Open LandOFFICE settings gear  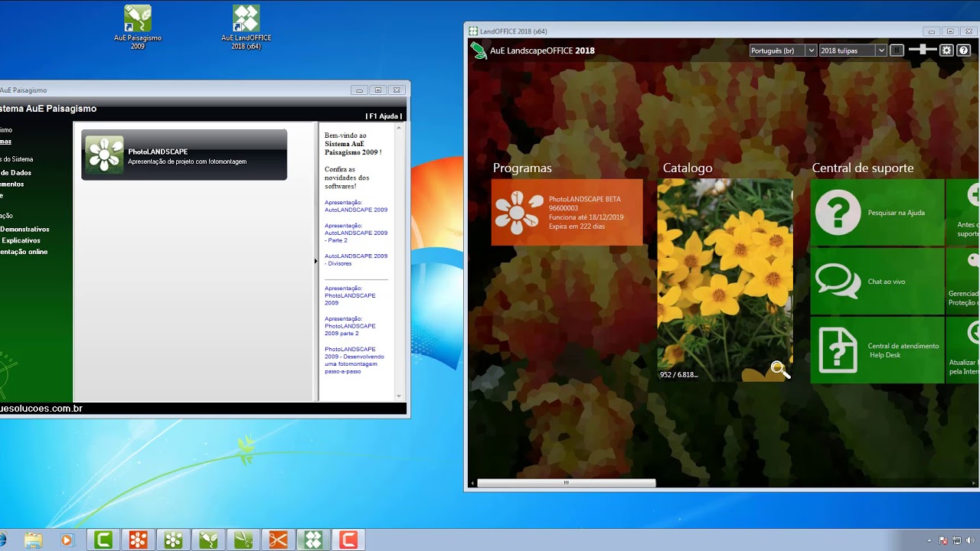click(946, 51)
